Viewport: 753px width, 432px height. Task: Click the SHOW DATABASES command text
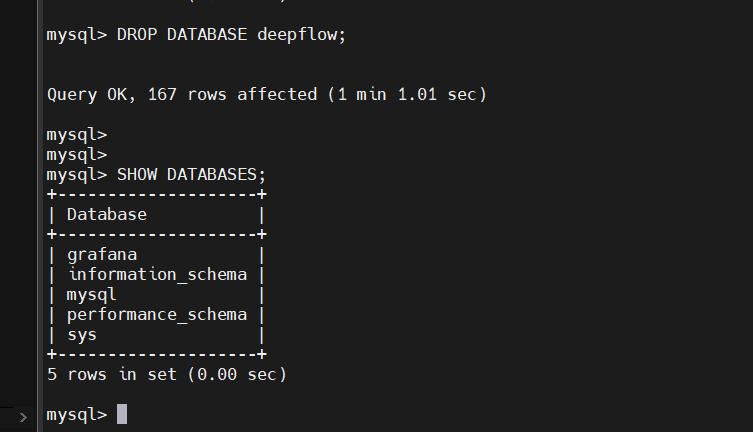coord(192,174)
